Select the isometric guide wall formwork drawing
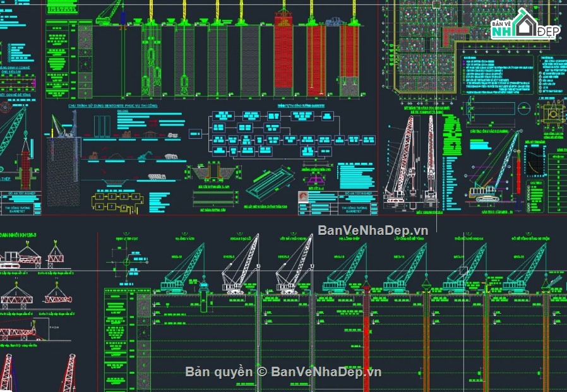 [x=270, y=184]
